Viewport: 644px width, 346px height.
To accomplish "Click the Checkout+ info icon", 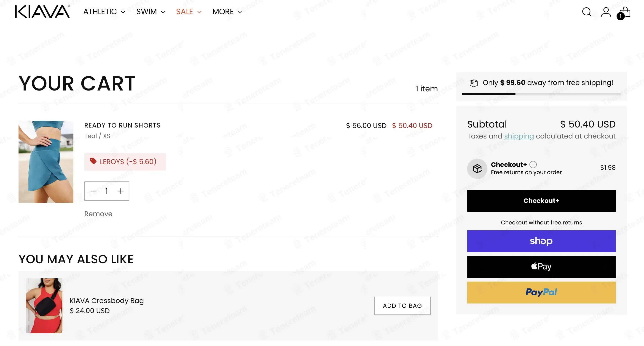I will 533,164.
